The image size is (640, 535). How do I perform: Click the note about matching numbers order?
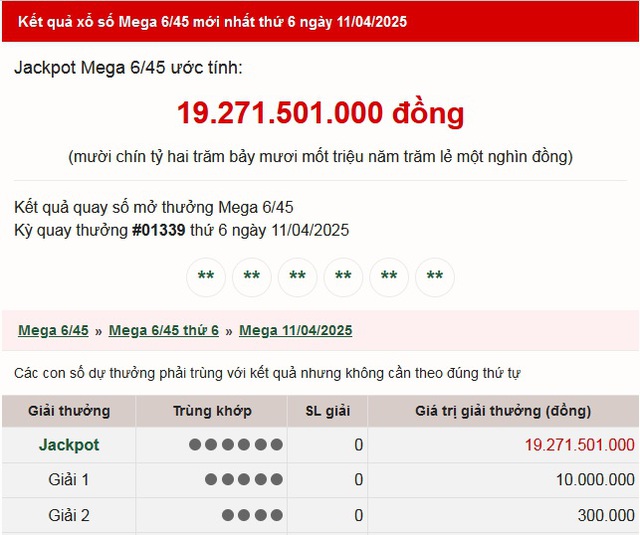click(267, 373)
